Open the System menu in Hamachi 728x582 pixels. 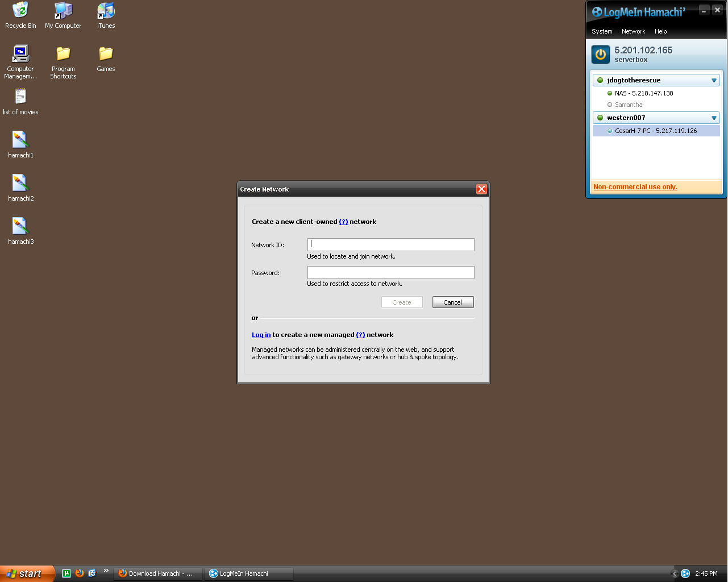(x=602, y=32)
